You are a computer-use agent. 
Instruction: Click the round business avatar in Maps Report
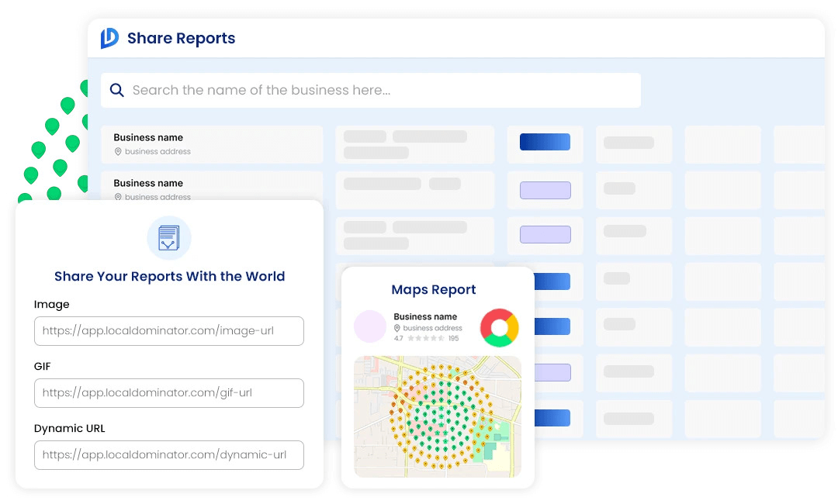tap(370, 326)
